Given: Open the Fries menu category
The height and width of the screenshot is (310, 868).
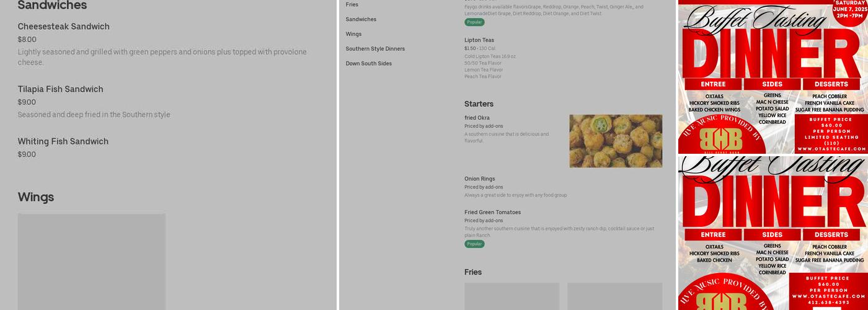Looking at the screenshot, I should pos(352,4).
